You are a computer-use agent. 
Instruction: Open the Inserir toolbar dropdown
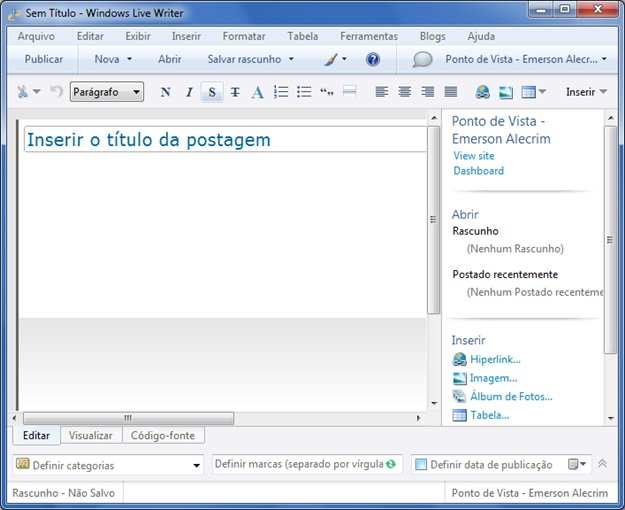[586, 92]
